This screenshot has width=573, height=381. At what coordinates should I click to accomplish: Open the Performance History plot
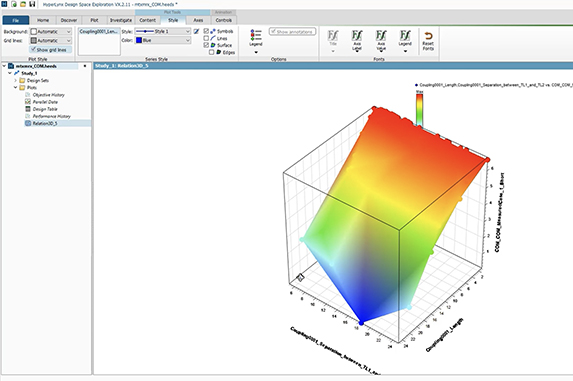click(52, 116)
